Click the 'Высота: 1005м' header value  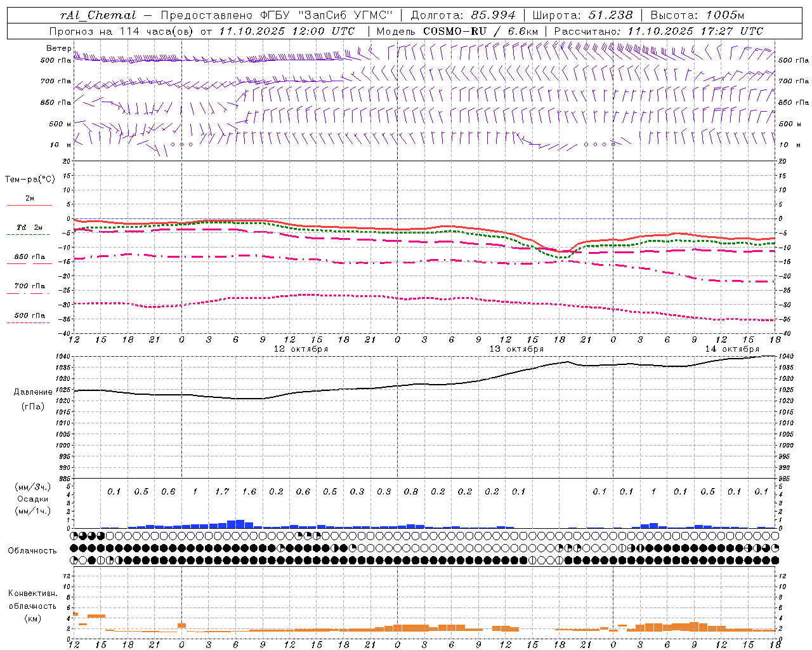pos(697,15)
